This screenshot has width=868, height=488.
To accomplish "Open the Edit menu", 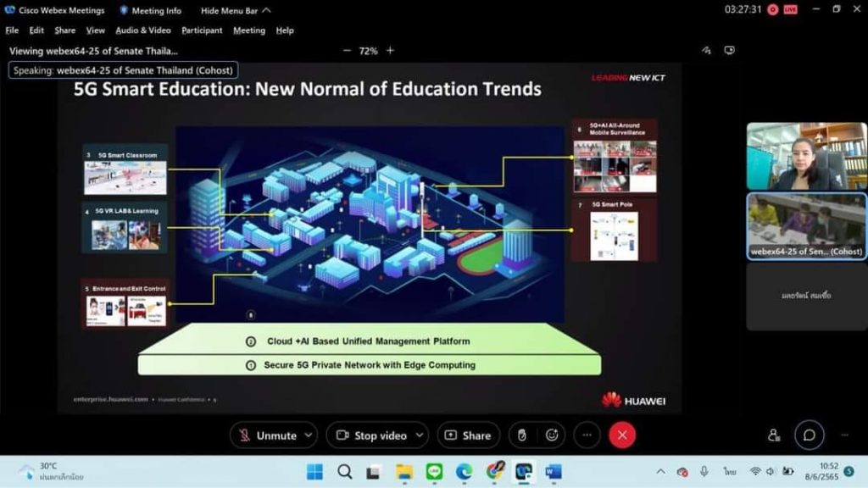I will tap(36, 30).
